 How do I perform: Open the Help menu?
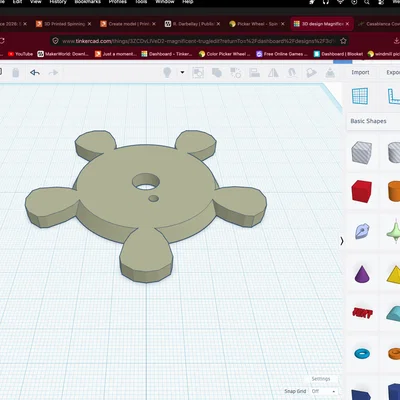[188, 2]
